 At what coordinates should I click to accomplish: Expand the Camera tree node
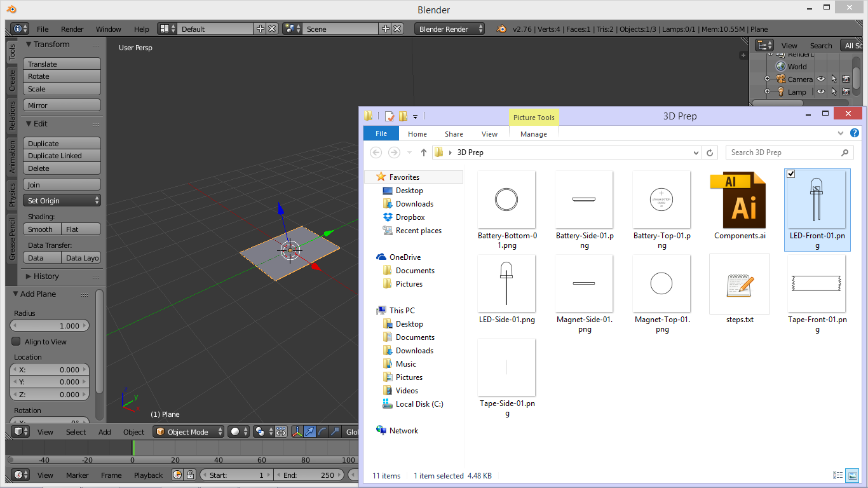pos(767,79)
